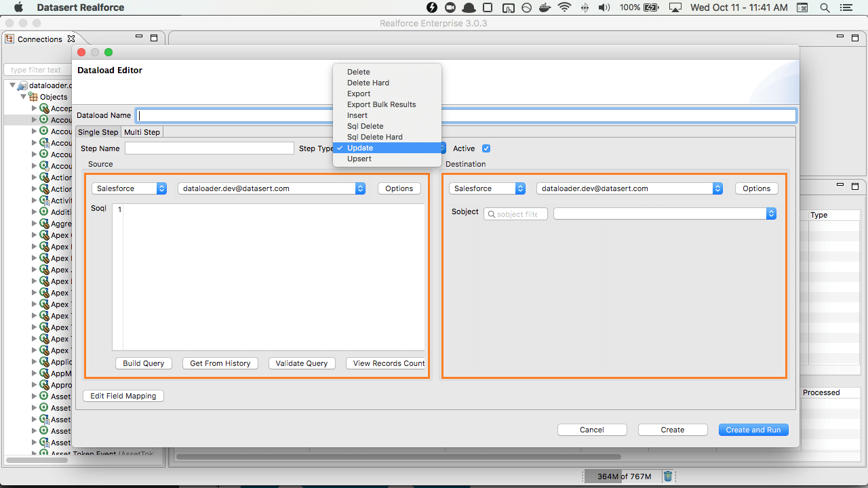Click the object icon beside Additi row
The image size is (868, 488).
tap(44, 212)
